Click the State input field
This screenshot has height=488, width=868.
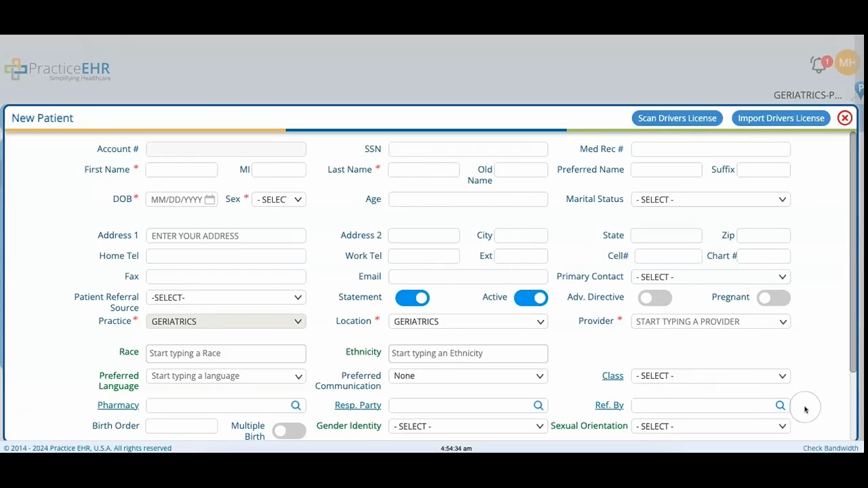click(667, 235)
